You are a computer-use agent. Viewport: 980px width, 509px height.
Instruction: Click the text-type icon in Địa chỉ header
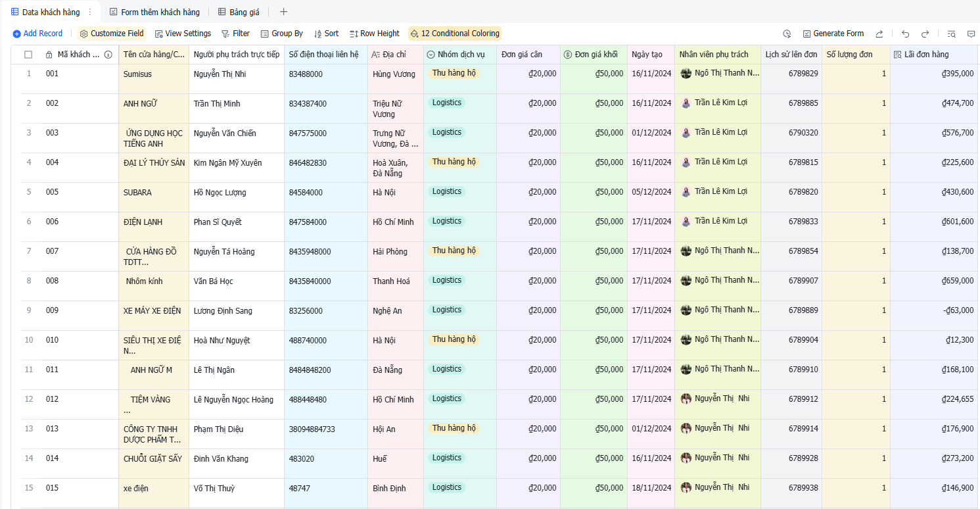coord(376,55)
